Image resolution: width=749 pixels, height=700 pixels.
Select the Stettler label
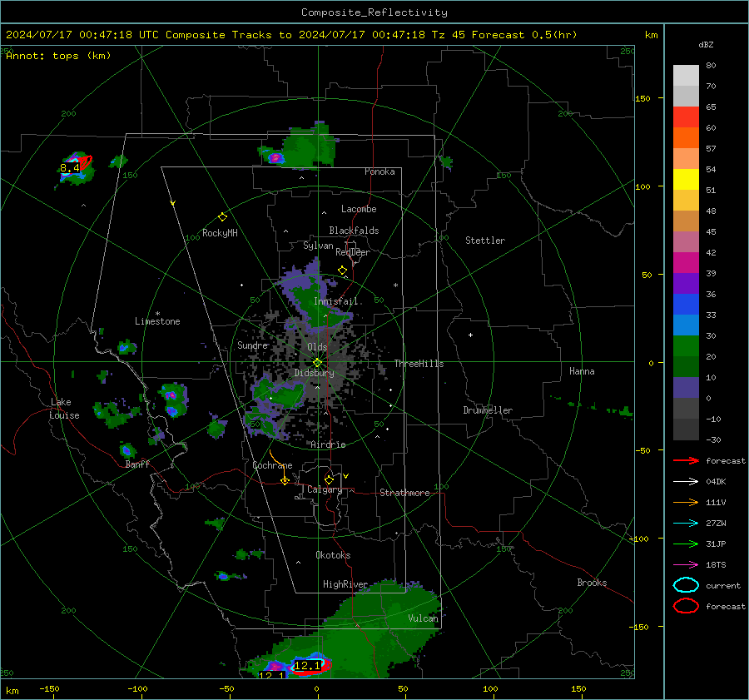pyautogui.click(x=485, y=241)
